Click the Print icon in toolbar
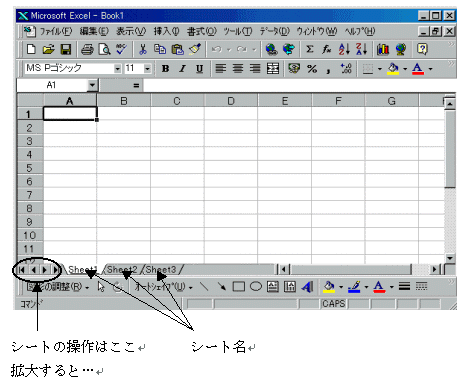 [x=87, y=49]
